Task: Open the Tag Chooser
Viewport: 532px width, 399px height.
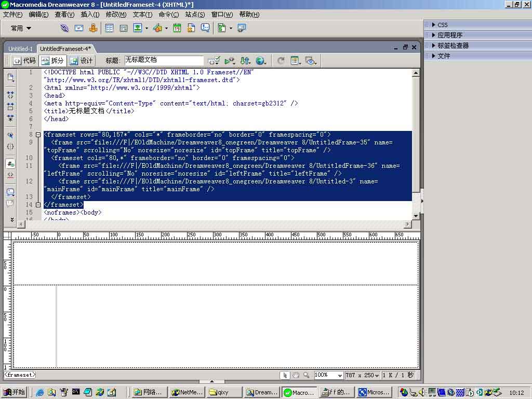Action: click(x=242, y=28)
